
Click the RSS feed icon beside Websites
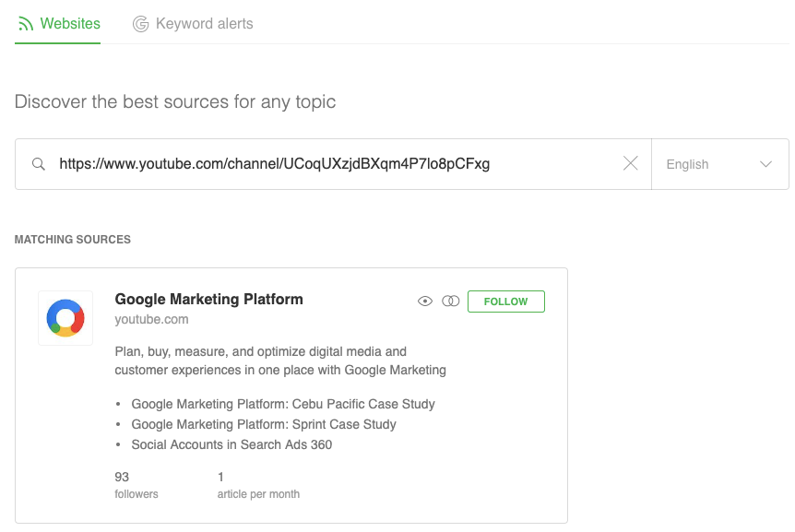click(x=25, y=24)
